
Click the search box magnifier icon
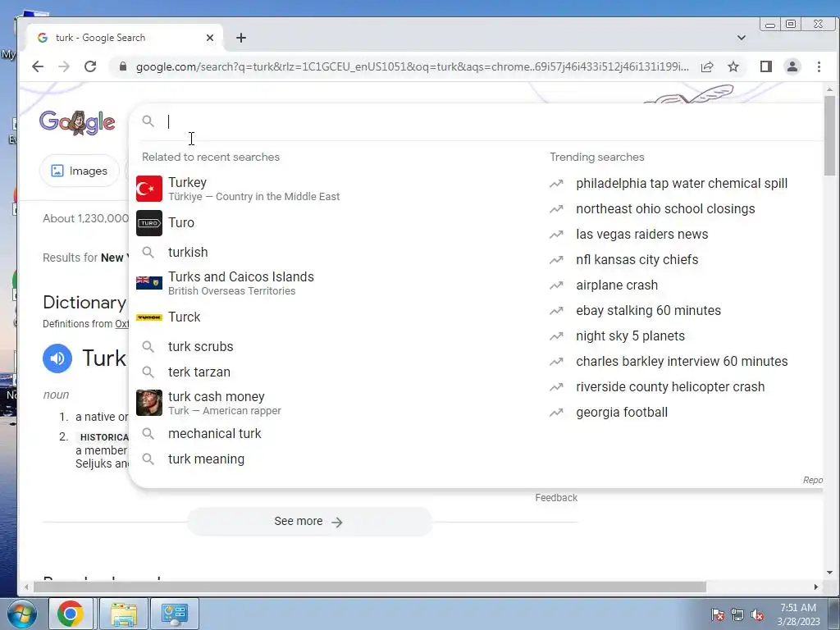(148, 121)
